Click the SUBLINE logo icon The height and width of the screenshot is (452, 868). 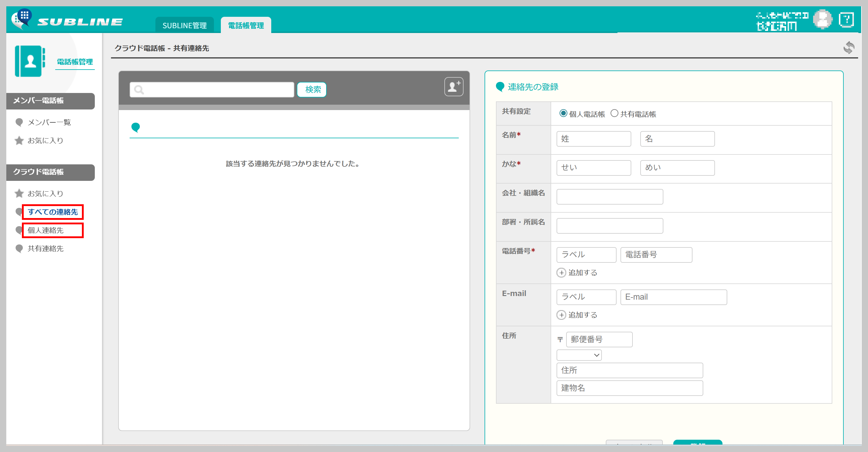pos(22,19)
